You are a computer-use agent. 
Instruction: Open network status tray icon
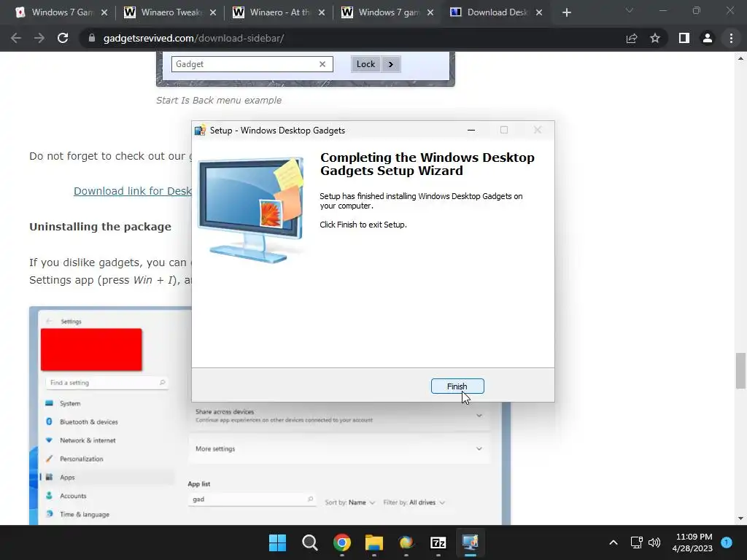coord(636,542)
